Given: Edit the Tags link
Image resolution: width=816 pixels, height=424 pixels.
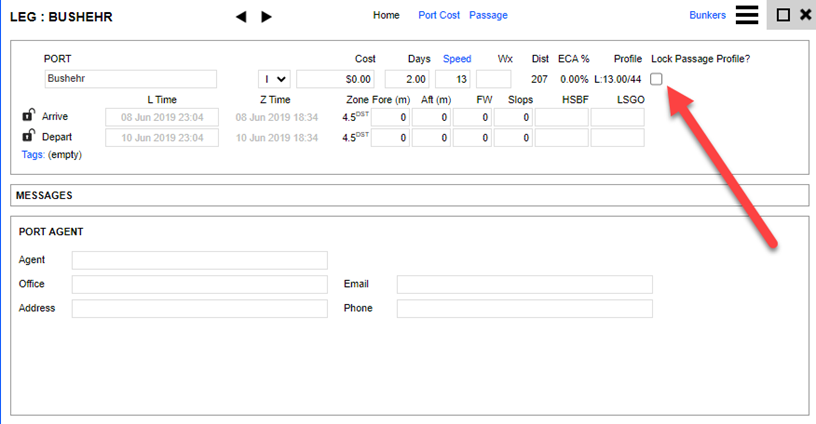Looking at the screenshot, I should pyautogui.click(x=32, y=155).
